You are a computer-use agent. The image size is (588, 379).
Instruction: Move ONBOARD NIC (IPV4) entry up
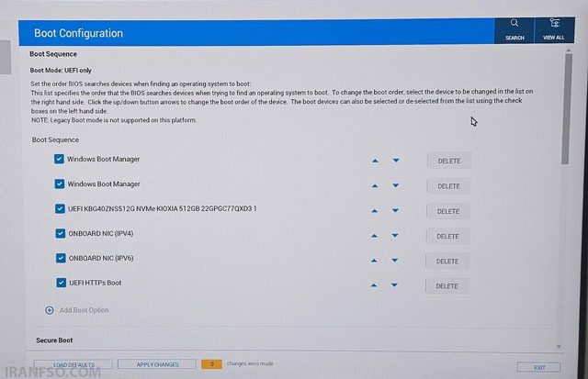pos(374,237)
